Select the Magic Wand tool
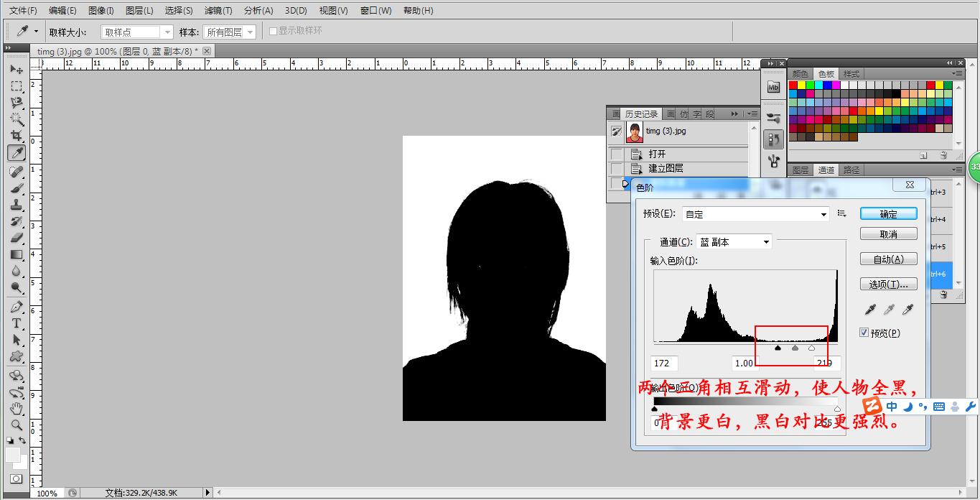The width and height of the screenshot is (980, 500). (x=17, y=119)
